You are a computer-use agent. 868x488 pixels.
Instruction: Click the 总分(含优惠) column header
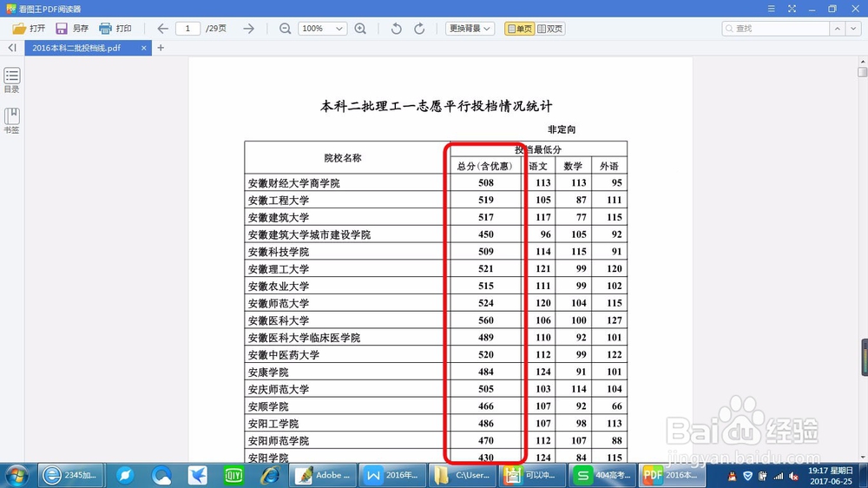point(485,166)
